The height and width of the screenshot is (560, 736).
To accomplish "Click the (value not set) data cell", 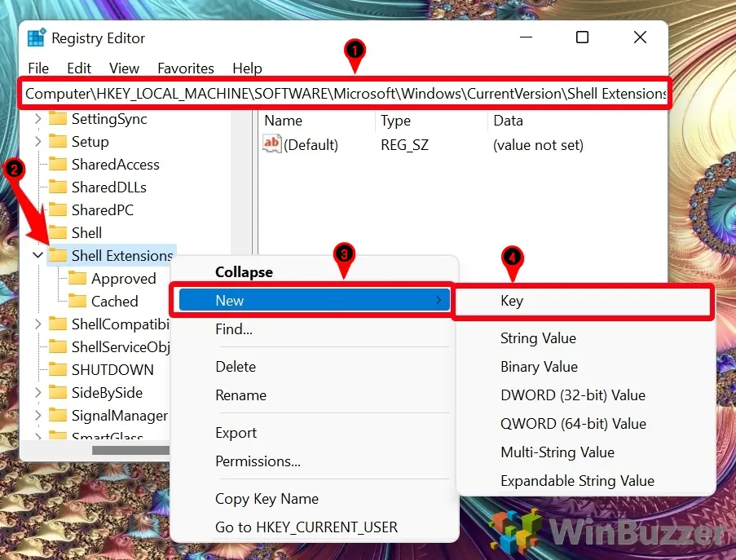I will click(x=538, y=145).
